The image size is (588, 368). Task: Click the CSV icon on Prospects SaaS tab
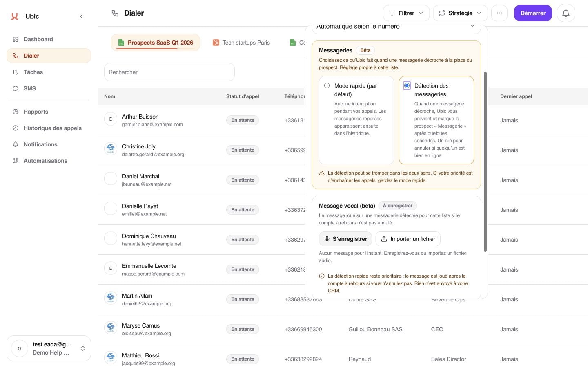coord(121,43)
